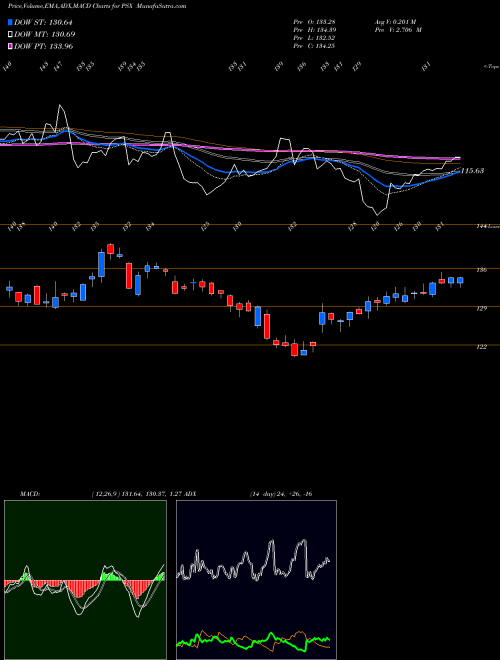The width and height of the screenshot is (500, 660).
Task: Click the 122 price axis label
Action: click(x=481, y=347)
